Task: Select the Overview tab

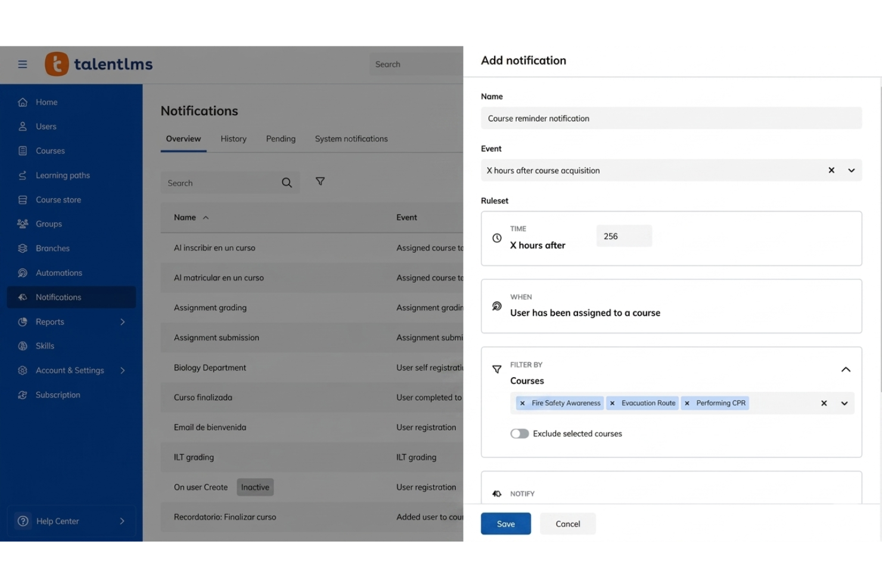Action: click(184, 139)
